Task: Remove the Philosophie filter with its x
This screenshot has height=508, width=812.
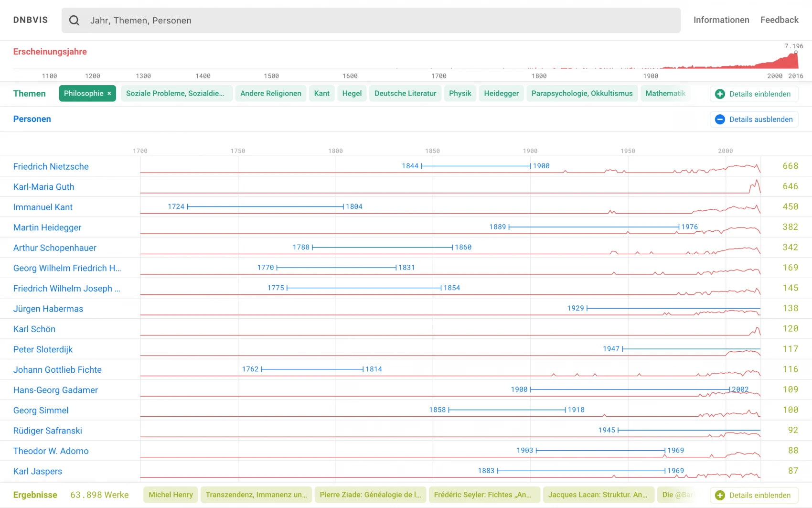Action: coord(109,94)
